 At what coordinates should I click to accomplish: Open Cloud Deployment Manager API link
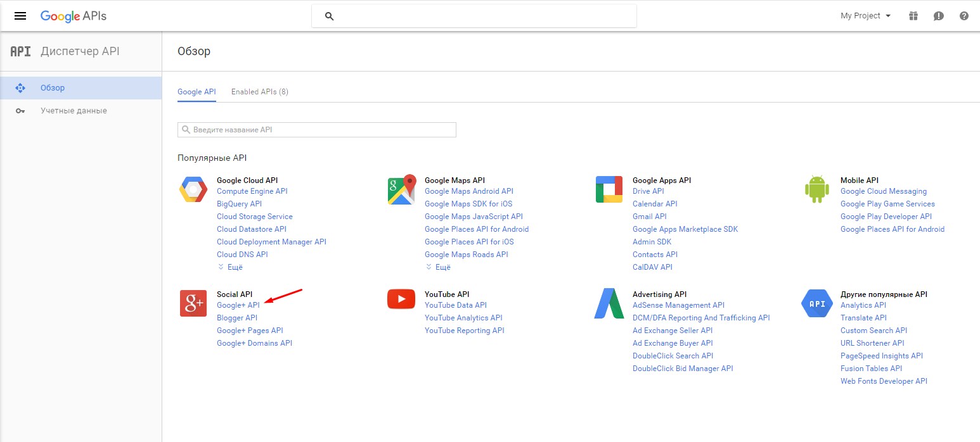tap(271, 242)
